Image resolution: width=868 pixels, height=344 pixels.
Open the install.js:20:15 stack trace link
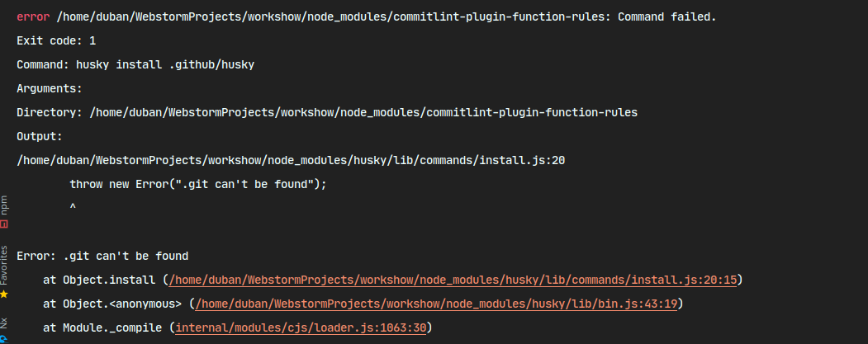point(453,280)
